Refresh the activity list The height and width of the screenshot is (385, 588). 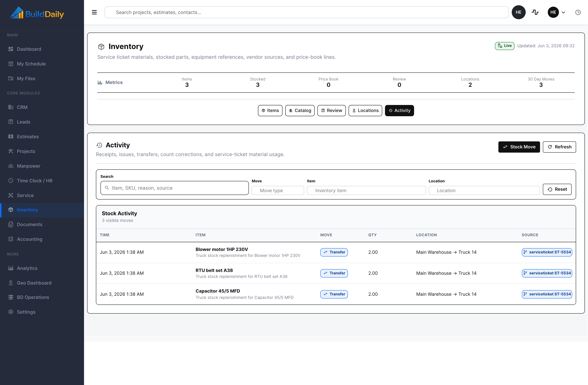(x=559, y=147)
